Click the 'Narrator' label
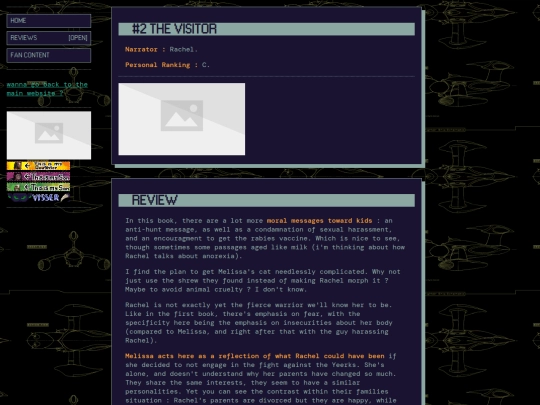Screen dimensions: 540x405 [141, 49]
